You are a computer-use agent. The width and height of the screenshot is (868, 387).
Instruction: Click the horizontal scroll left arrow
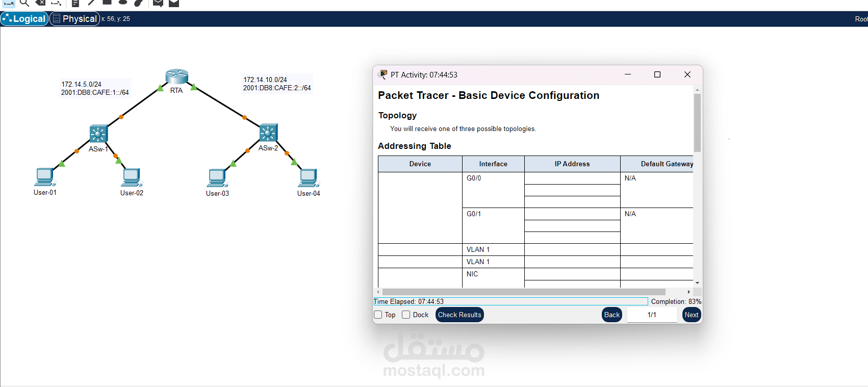pyautogui.click(x=378, y=292)
